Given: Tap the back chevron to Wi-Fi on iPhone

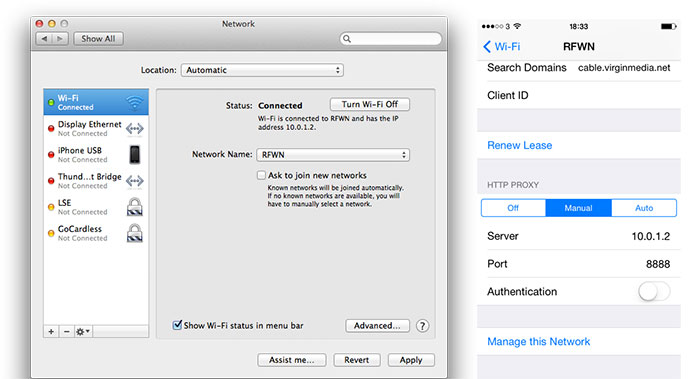Looking at the screenshot, I should click(487, 46).
